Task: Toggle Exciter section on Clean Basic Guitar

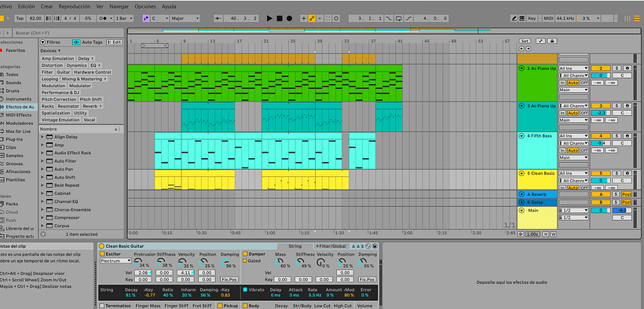Action: [x=102, y=254]
